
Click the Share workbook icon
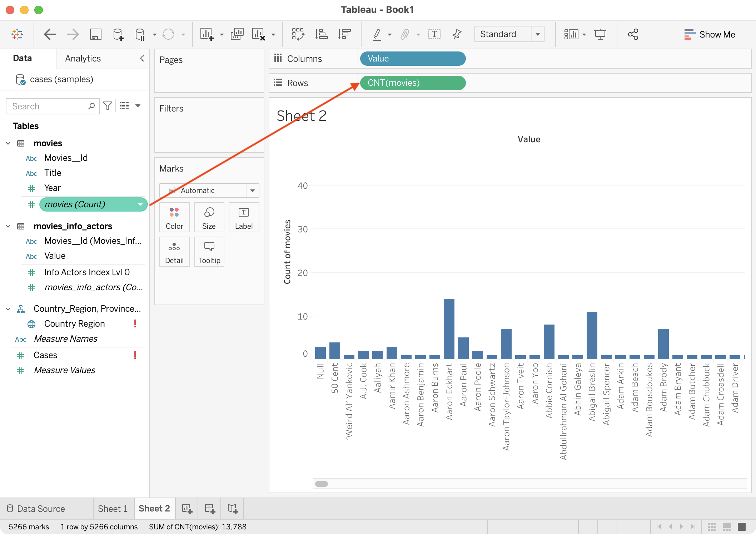click(x=633, y=34)
